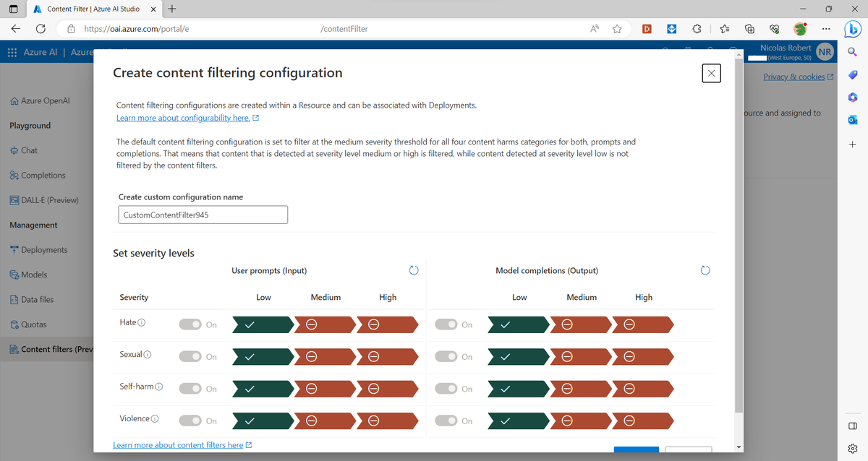
Task: Toggle Sexual filter for model completions
Action: tap(446, 356)
